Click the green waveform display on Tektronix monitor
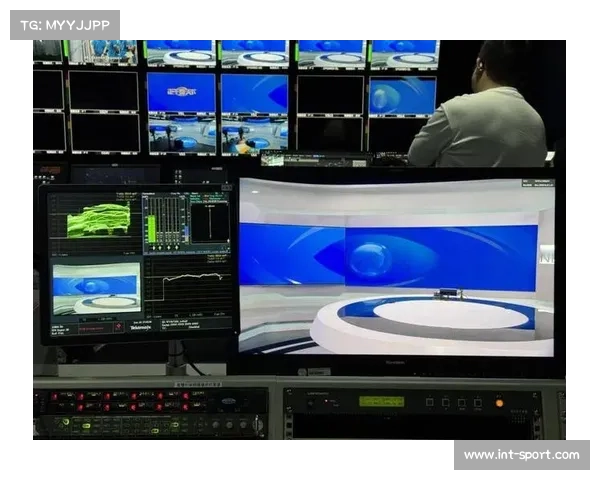600x480 pixels. (x=96, y=220)
